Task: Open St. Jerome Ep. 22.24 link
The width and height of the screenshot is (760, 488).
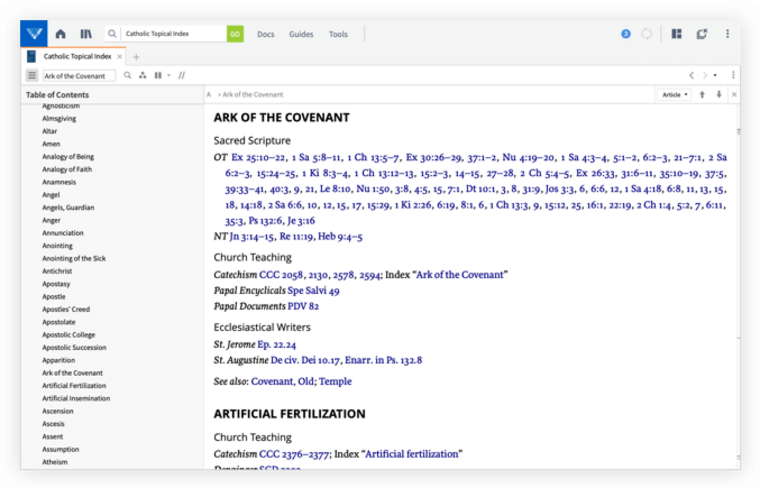Action: (x=276, y=345)
